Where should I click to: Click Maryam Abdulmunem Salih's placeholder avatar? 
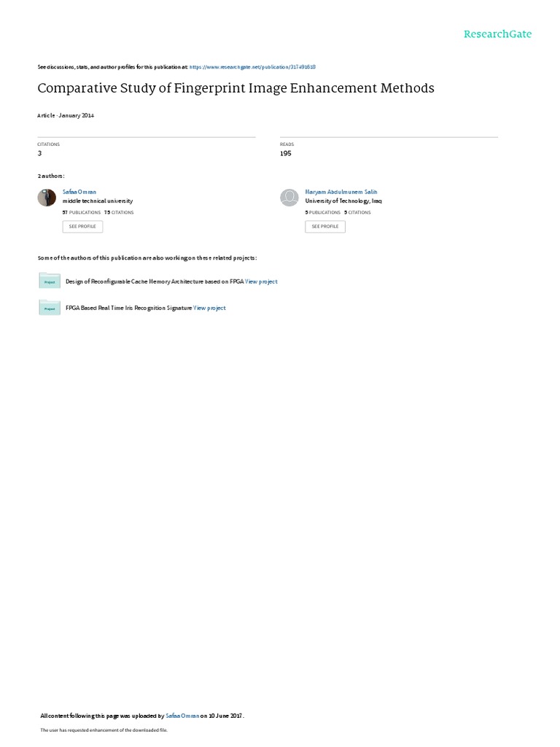pyautogui.click(x=289, y=197)
